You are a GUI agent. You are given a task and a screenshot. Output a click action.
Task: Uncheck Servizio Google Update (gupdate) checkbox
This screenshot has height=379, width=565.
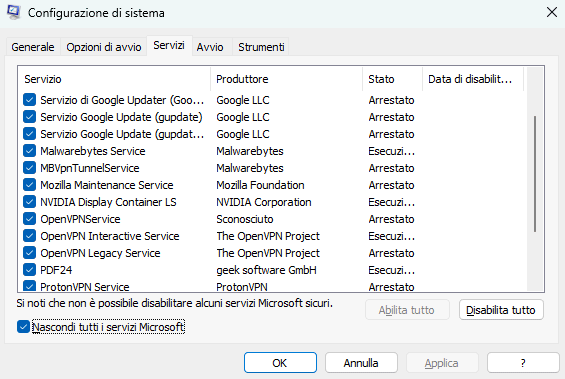click(30, 117)
